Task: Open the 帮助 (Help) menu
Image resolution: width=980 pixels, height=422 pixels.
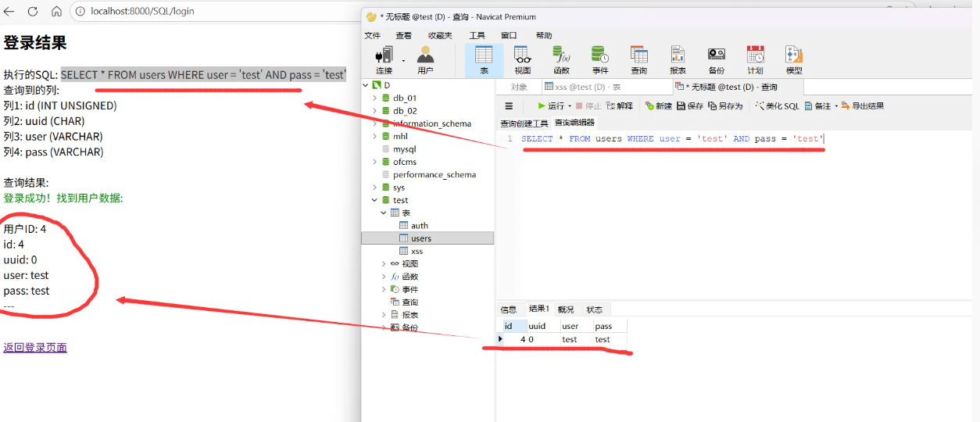Action: pos(543,35)
